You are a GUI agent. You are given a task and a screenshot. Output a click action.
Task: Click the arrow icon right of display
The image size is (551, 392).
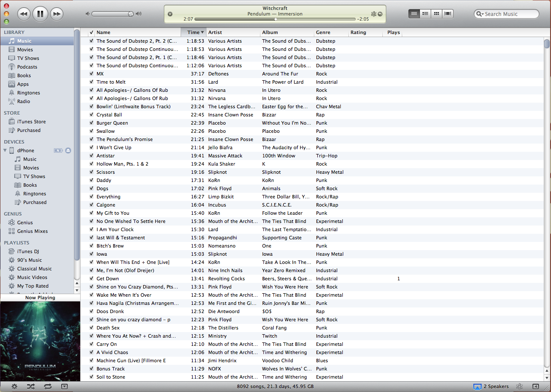click(380, 14)
